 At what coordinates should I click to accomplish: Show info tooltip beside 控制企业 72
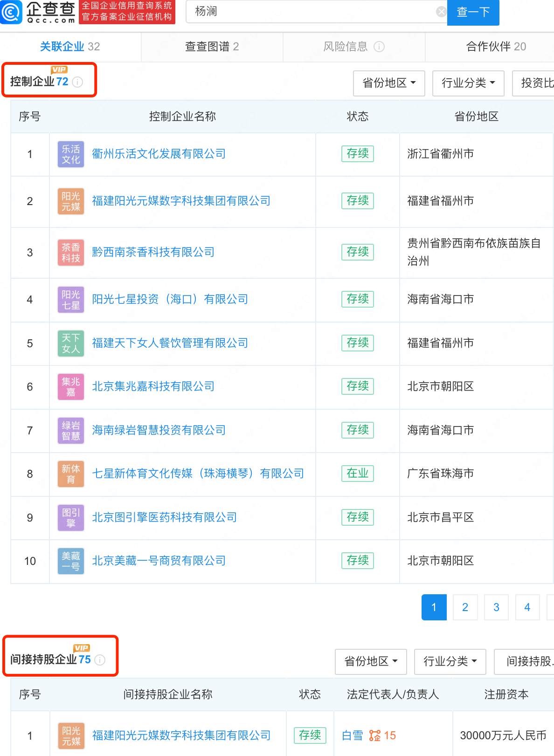pyautogui.click(x=77, y=82)
